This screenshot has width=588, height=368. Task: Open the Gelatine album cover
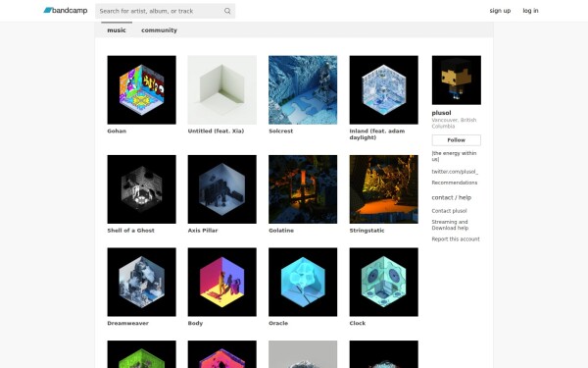(303, 189)
